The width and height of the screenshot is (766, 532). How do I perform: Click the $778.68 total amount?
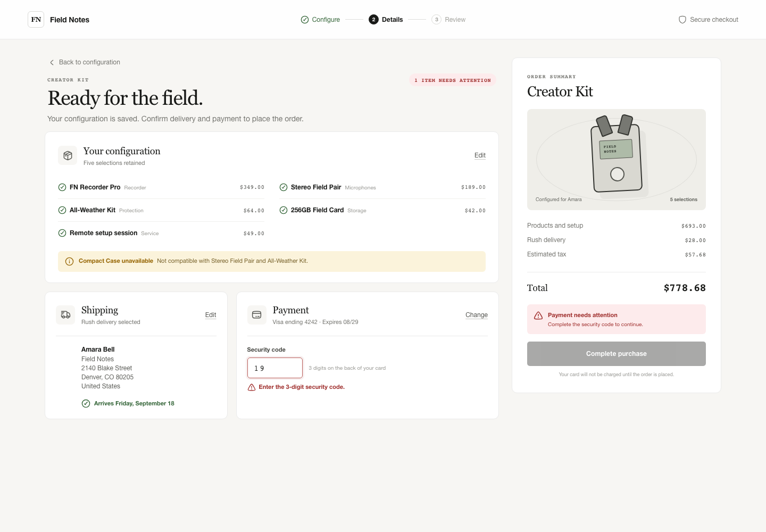tap(685, 288)
